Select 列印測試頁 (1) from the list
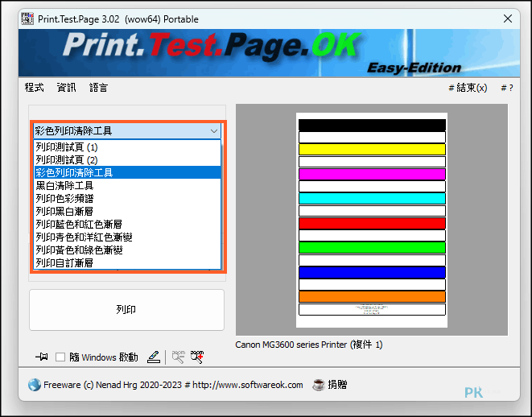Screen dimensions: 532x417 pyautogui.click(x=127, y=147)
